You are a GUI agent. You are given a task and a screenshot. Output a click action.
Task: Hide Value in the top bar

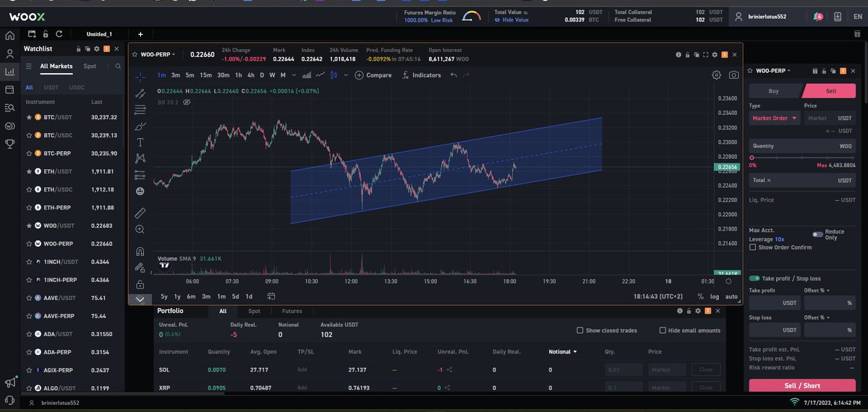pos(511,20)
